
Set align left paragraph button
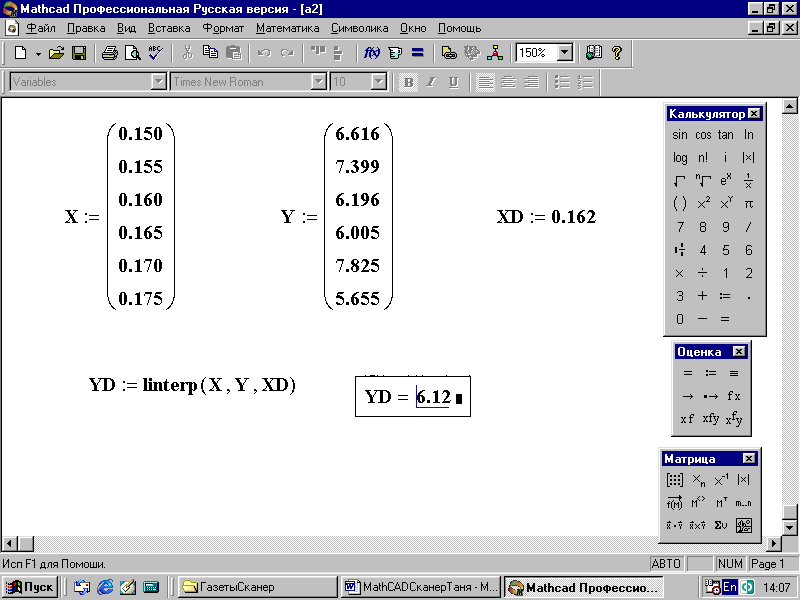(485, 82)
